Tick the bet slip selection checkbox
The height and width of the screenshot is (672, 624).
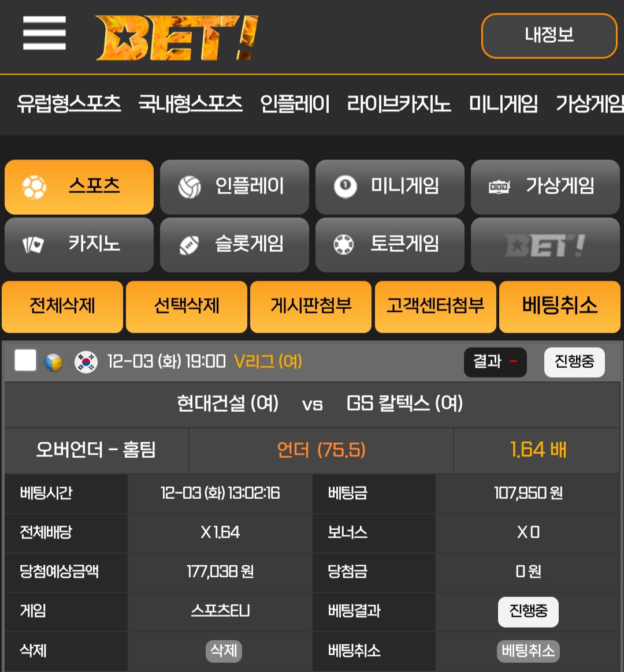(25, 360)
